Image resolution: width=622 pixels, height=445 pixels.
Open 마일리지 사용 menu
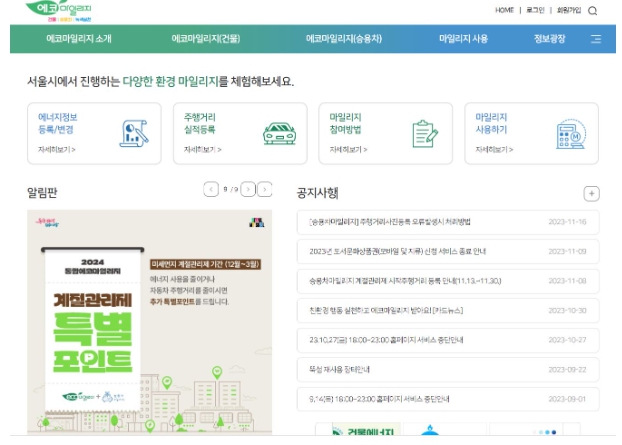click(x=463, y=39)
